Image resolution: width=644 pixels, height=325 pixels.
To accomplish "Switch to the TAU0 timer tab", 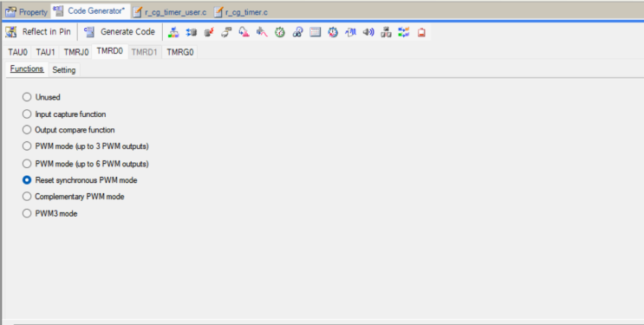I will (x=17, y=52).
